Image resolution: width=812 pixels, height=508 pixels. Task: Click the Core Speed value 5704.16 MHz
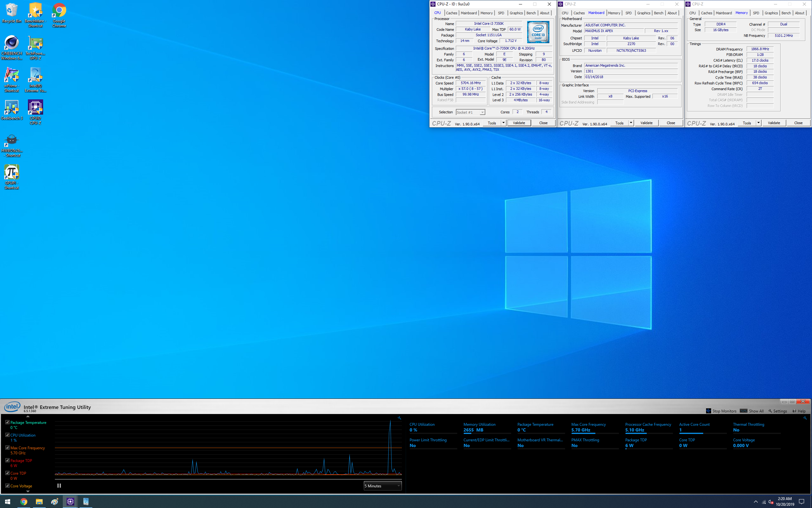[x=471, y=83]
